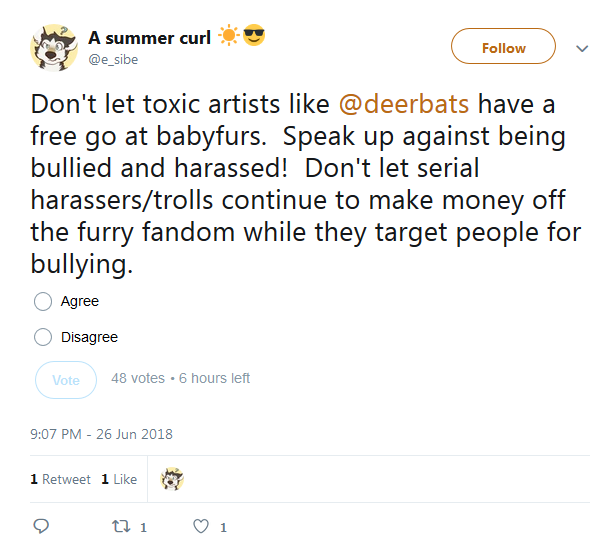
Task: Open the @deerbats mention link
Action: coord(404,104)
